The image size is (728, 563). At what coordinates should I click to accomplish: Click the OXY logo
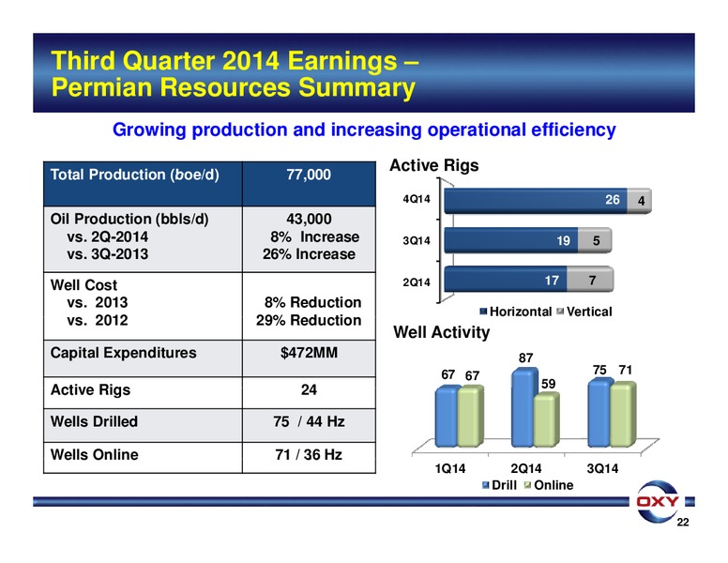(658, 501)
